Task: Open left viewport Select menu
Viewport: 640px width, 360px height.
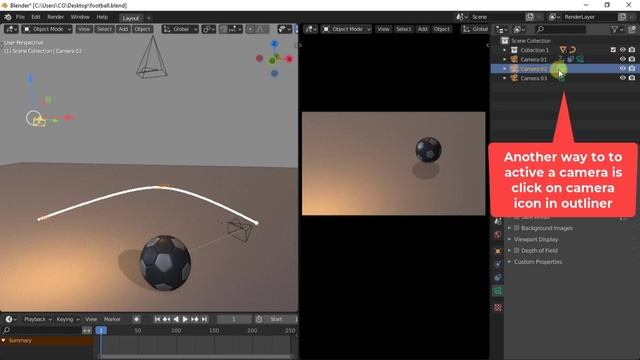Action: click(x=104, y=29)
